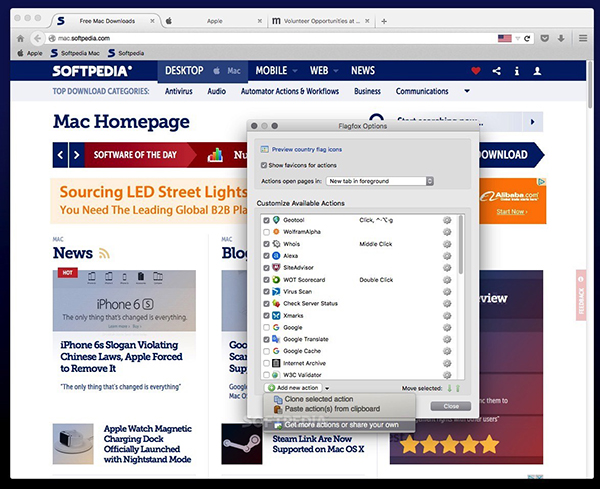Viewport: 600px width, 489px height.
Task: Reload the page with the refresh icon
Action: [x=527, y=38]
